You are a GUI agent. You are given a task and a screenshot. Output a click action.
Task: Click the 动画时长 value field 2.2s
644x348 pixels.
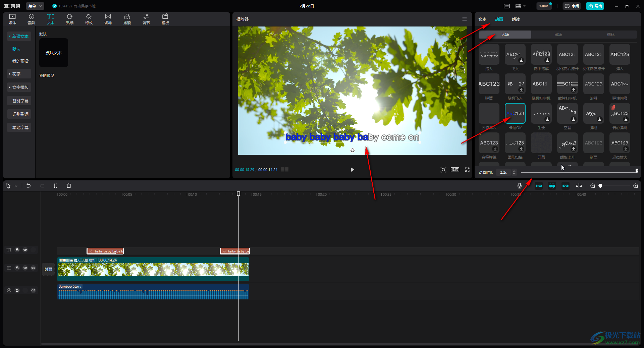(503, 172)
